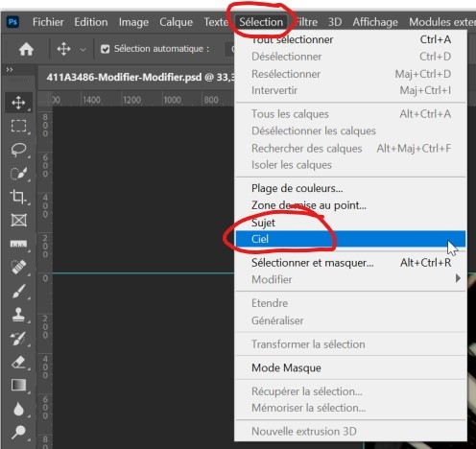The image size is (476, 449).
Task: Click the 1400 mark on horizontal ruler
Action: (91, 100)
